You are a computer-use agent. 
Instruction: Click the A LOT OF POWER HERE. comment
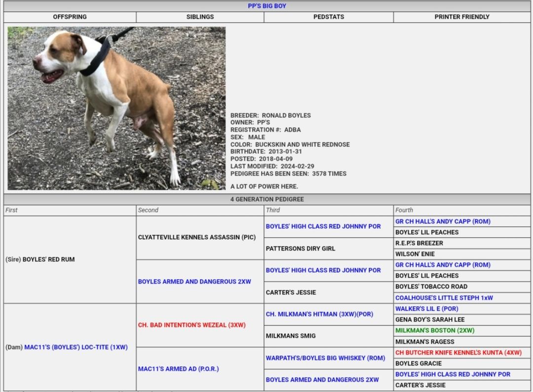coord(264,186)
